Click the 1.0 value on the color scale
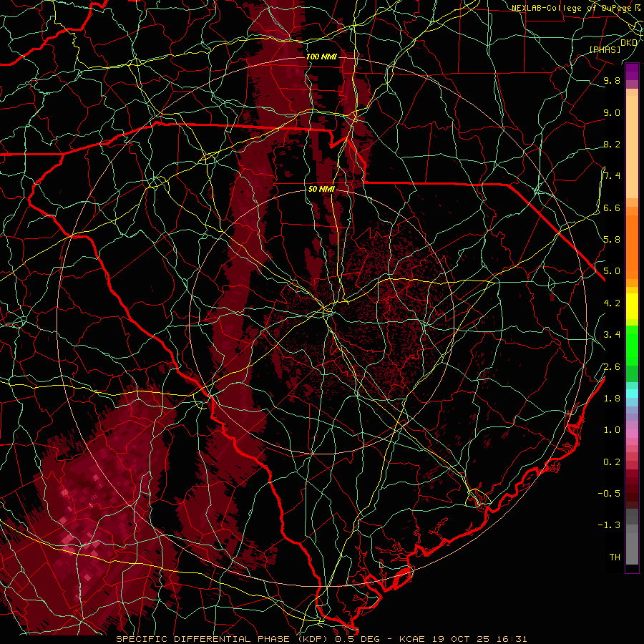Viewport: 644px width, 644px height. tap(612, 429)
